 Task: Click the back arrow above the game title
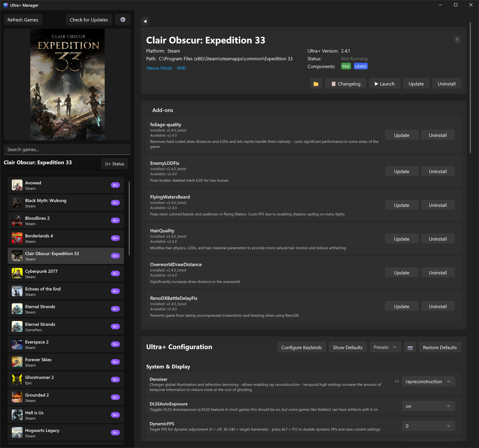145,21
